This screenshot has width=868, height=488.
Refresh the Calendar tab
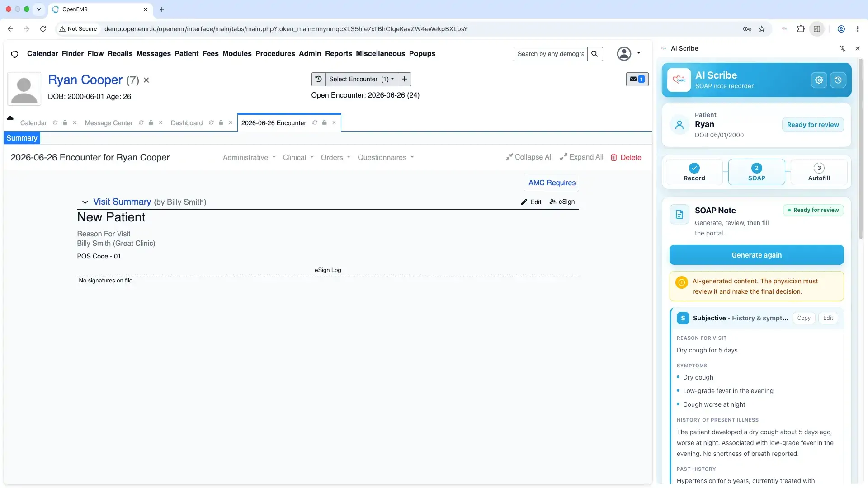[x=55, y=123]
